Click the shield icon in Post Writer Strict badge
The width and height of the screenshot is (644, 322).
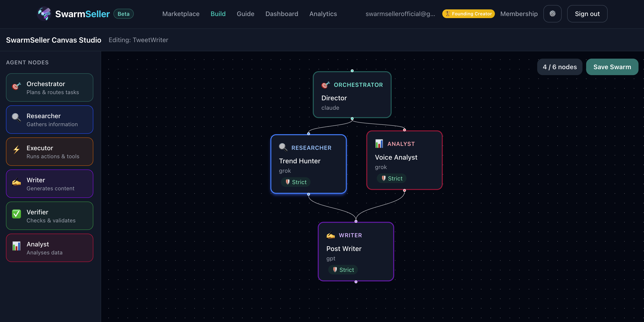pyautogui.click(x=335, y=270)
